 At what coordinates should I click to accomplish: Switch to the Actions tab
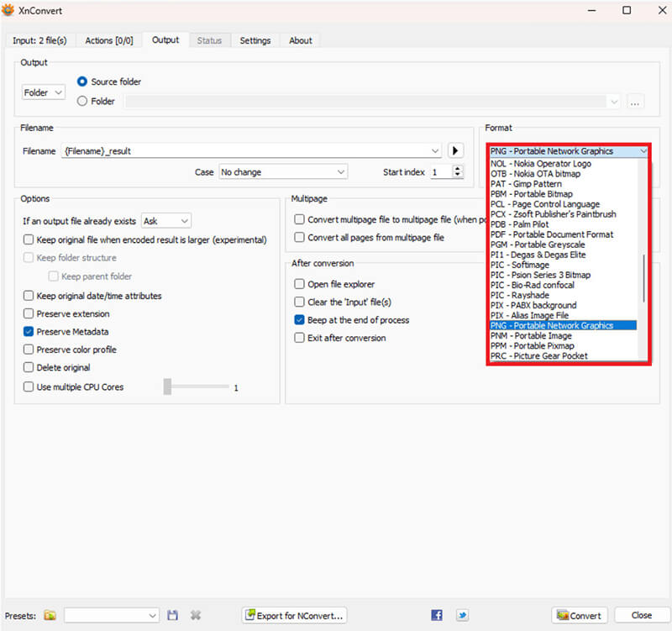pyautogui.click(x=109, y=39)
